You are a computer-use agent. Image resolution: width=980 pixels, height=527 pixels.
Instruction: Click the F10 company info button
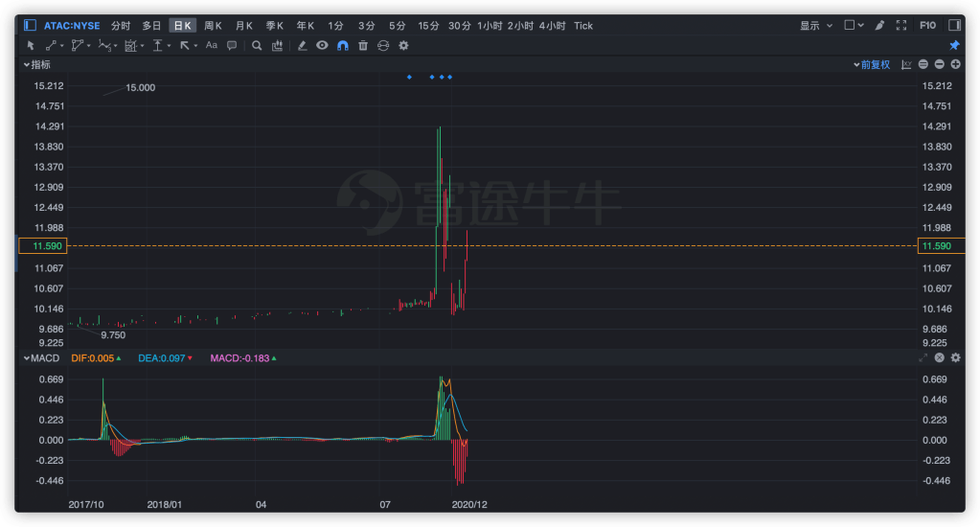[927, 26]
